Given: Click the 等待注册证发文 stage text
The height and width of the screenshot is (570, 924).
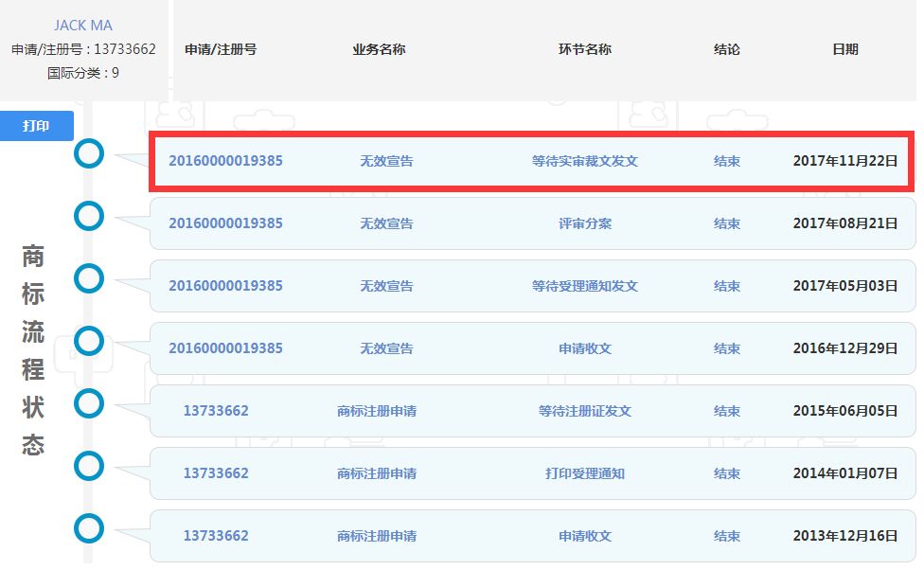Looking at the screenshot, I should tap(584, 411).
